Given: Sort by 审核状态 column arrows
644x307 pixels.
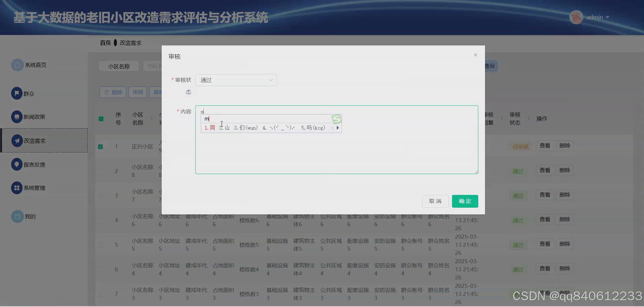Looking at the screenshot, I should 528,118.
